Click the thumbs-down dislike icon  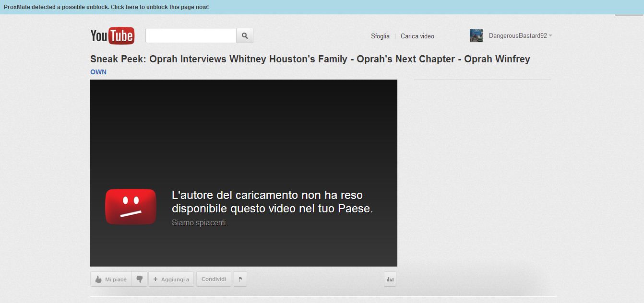point(140,279)
